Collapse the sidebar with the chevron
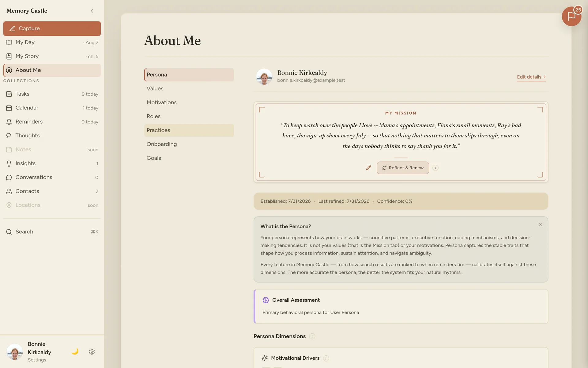Screen dimensions: 588x368 92,11
